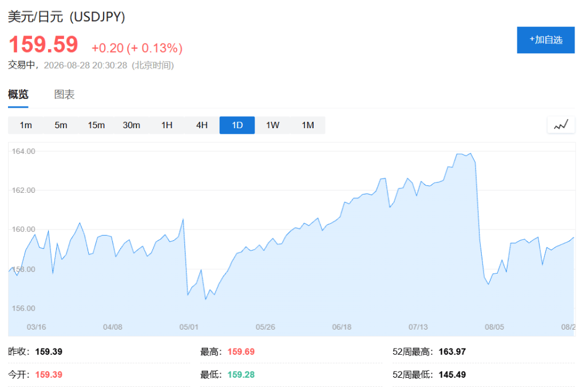The image size is (586, 392).
Task: Click the 05/01 date label on axis
Action: coord(189,327)
